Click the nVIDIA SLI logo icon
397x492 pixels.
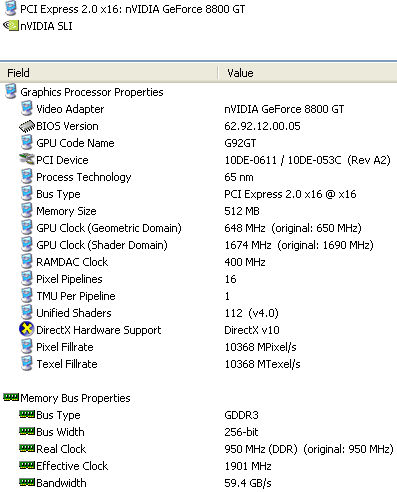pyautogui.click(x=10, y=26)
